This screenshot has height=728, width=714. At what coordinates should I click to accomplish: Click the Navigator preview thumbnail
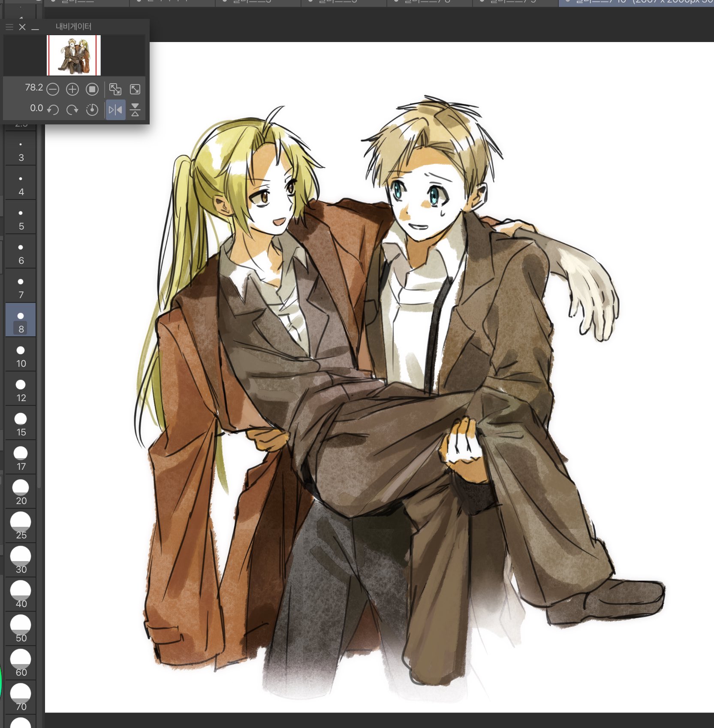(x=74, y=55)
